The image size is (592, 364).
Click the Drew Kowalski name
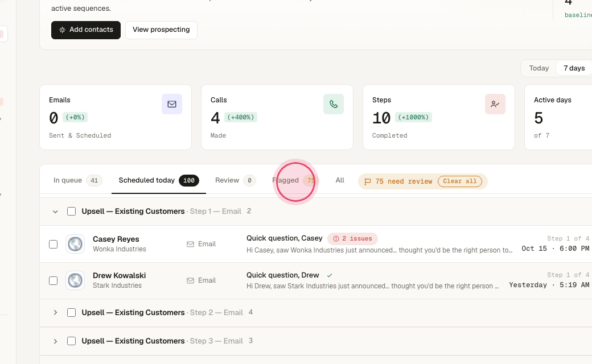120,276
